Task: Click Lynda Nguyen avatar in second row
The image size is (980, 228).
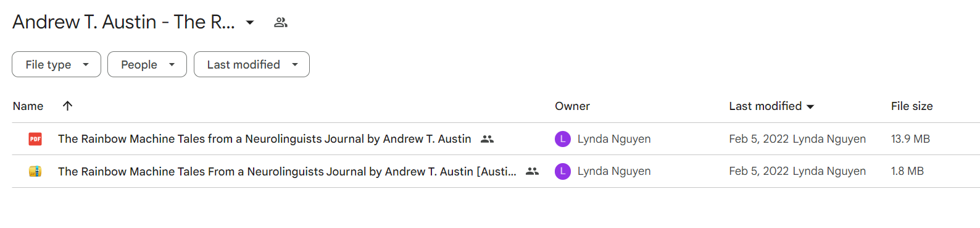Action: (562, 171)
